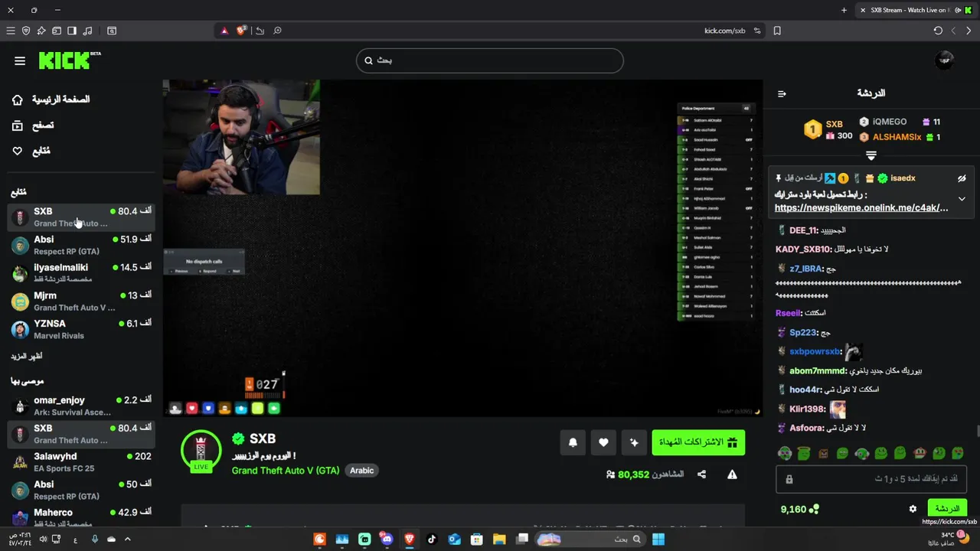Click the green Chat send button
The width and height of the screenshot is (980, 551).
click(x=947, y=509)
